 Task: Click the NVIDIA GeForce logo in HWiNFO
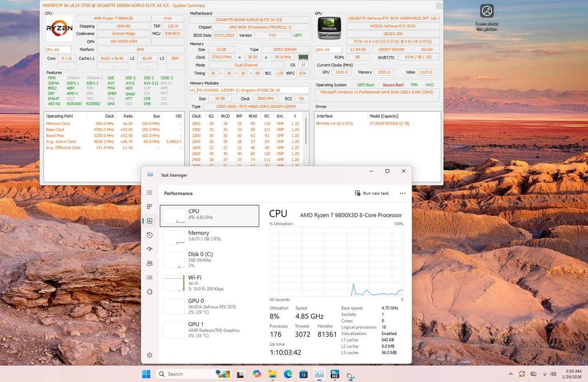coord(329,28)
